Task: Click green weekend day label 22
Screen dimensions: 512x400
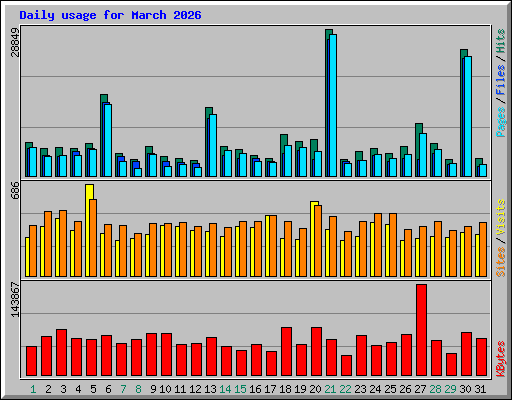Action: coord(345,389)
